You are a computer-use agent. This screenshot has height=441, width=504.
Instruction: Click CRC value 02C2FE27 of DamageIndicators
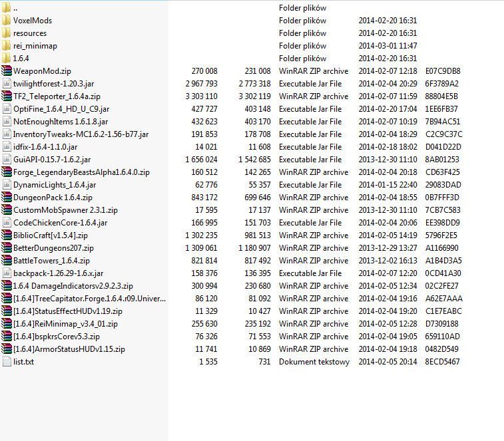(441, 285)
